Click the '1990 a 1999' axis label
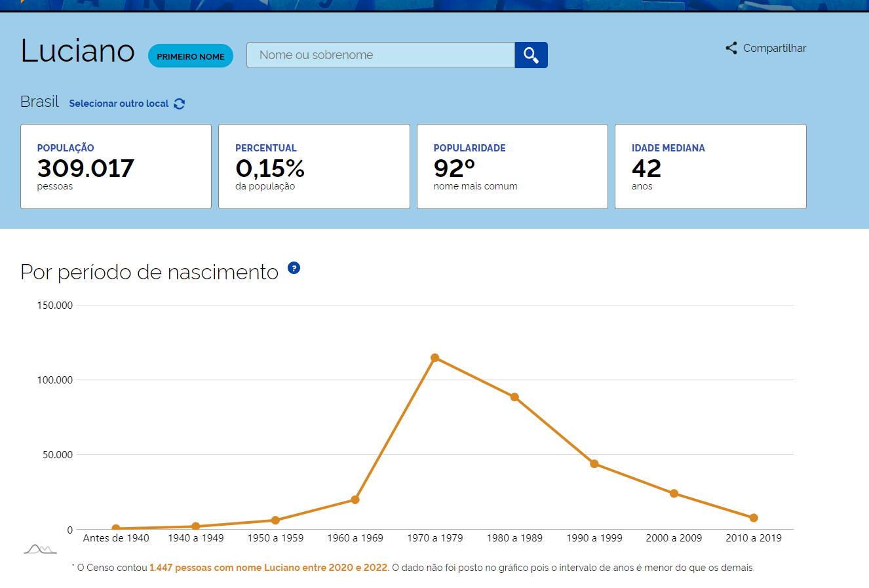 [594, 538]
